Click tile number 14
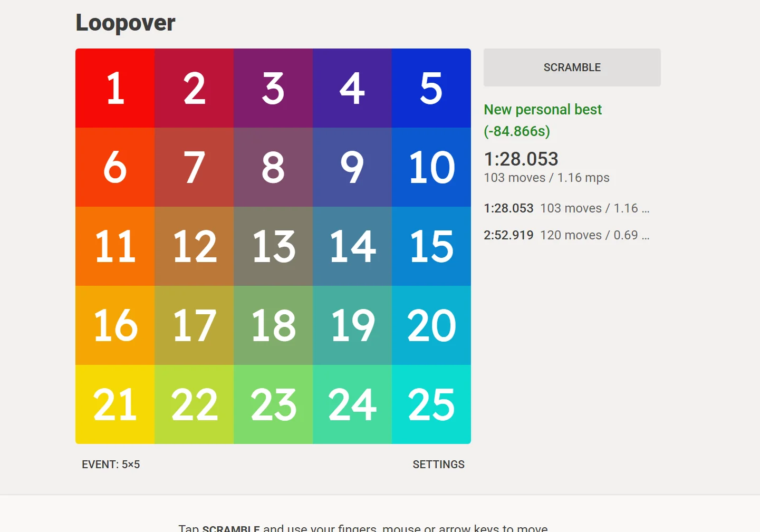The height and width of the screenshot is (532, 760). (352, 246)
